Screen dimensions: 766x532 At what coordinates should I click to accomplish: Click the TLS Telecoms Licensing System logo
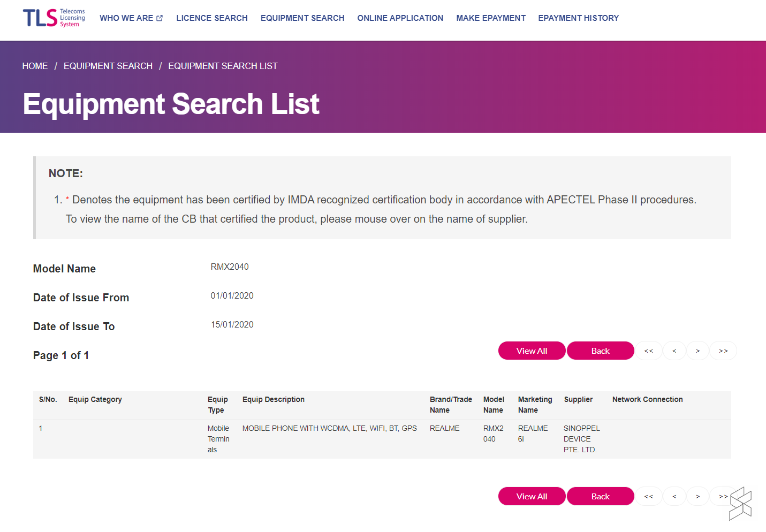pyautogui.click(x=54, y=18)
